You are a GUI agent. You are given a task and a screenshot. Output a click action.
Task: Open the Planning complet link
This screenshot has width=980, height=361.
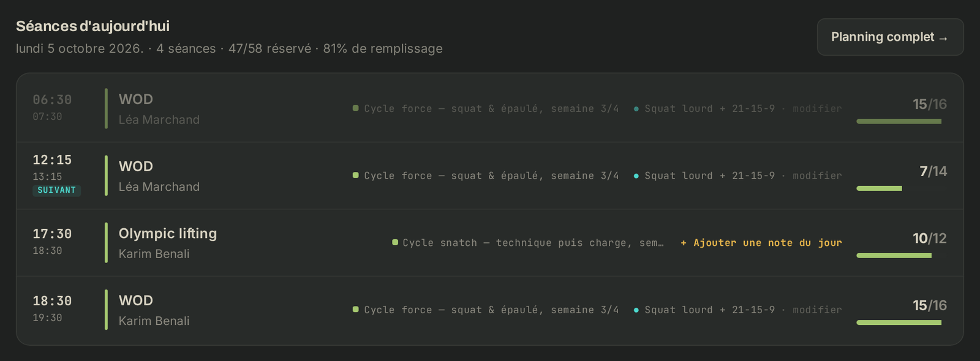tap(890, 37)
